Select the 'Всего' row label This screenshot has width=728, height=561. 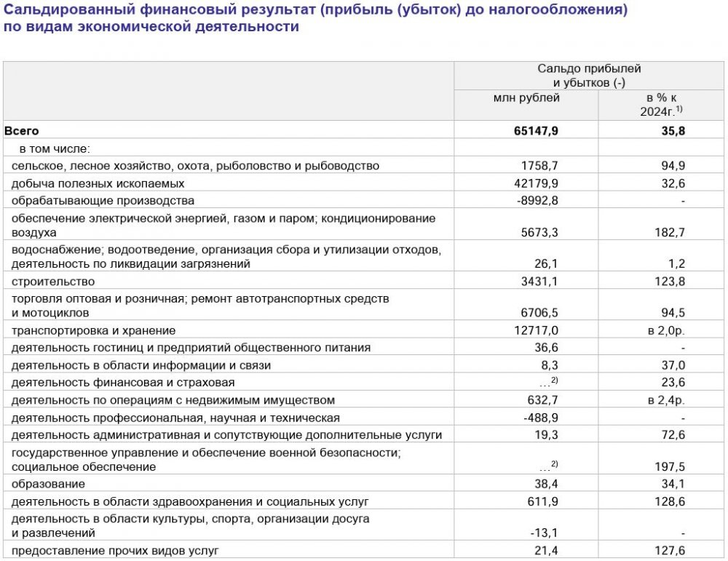pos(22,131)
